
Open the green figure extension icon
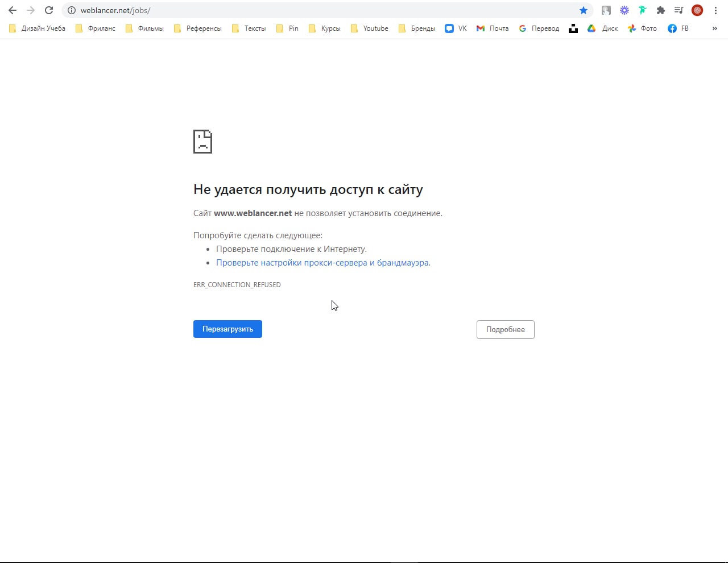pyautogui.click(x=643, y=10)
